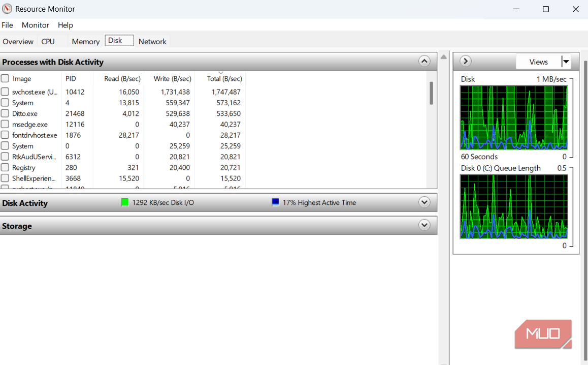Check the svchost.exe process checkbox

point(5,92)
